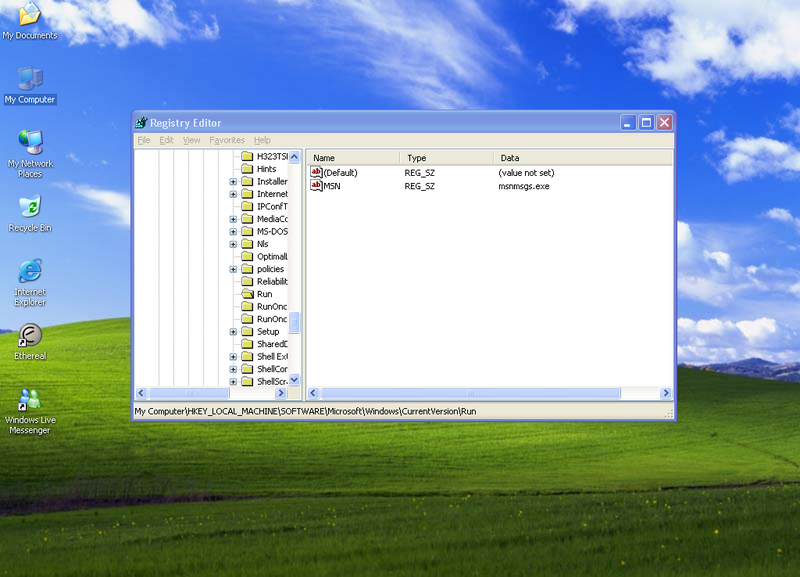Click the folder icon beside Hints key

coord(247,169)
